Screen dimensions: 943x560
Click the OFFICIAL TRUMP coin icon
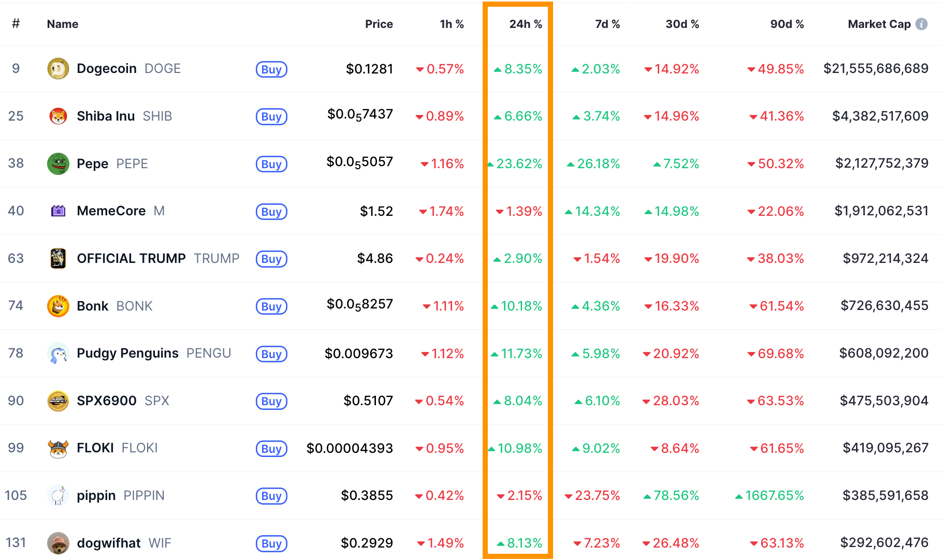pos(58,259)
